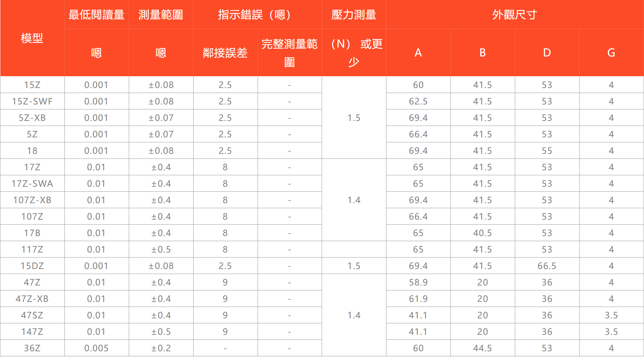Select the 0.005 minimum reading cell
This screenshot has height=357, width=644.
click(97, 348)
